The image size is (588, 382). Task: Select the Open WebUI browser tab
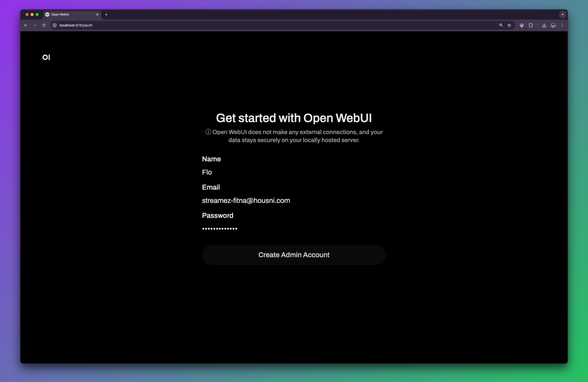(72, 15)
